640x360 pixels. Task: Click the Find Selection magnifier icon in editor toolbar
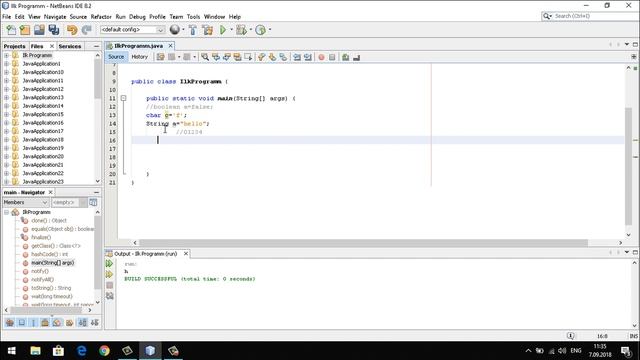click(205, 57)
